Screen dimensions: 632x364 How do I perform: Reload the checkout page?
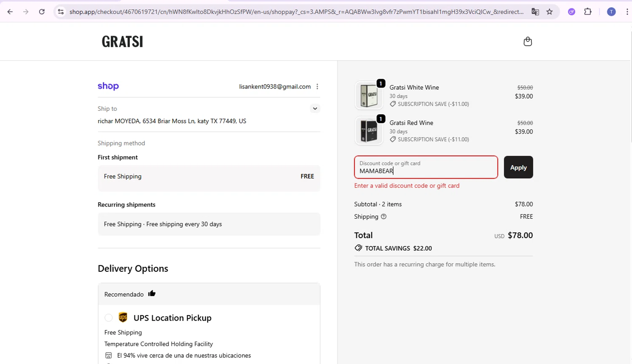[42, 12]
